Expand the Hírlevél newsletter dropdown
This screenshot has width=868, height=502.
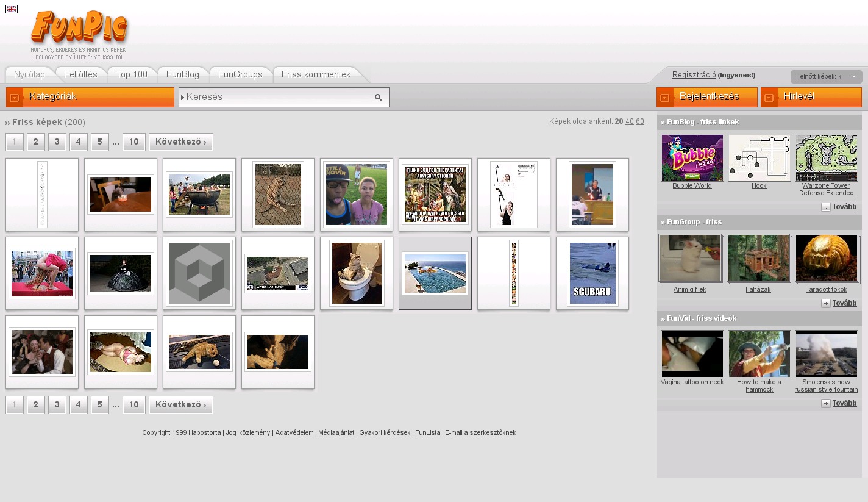click(x=811, y=97)
